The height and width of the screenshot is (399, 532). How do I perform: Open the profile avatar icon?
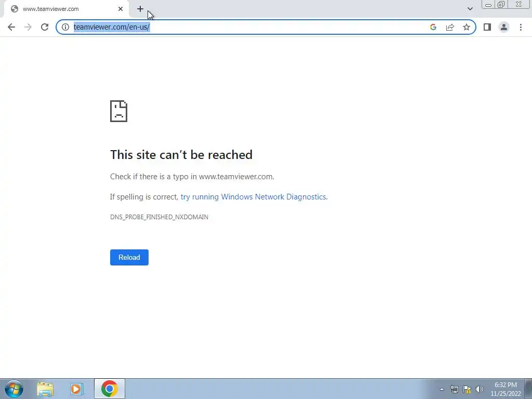tap(504, 27)
